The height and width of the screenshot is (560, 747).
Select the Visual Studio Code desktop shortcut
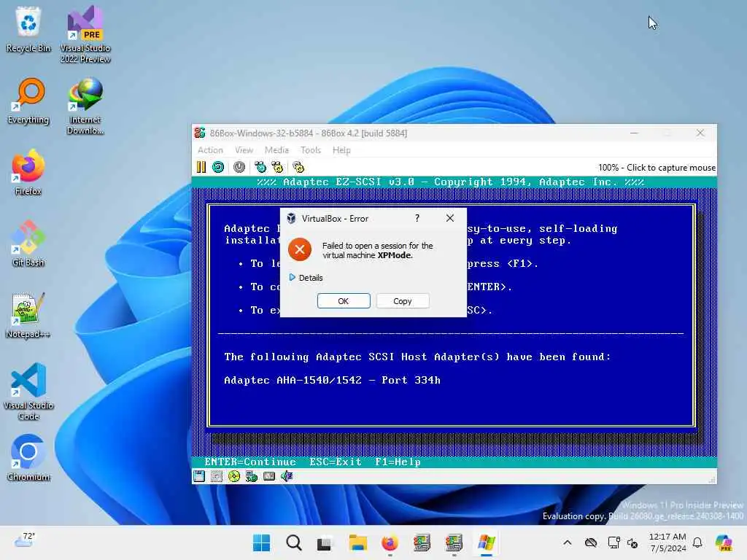pos(28,392)
